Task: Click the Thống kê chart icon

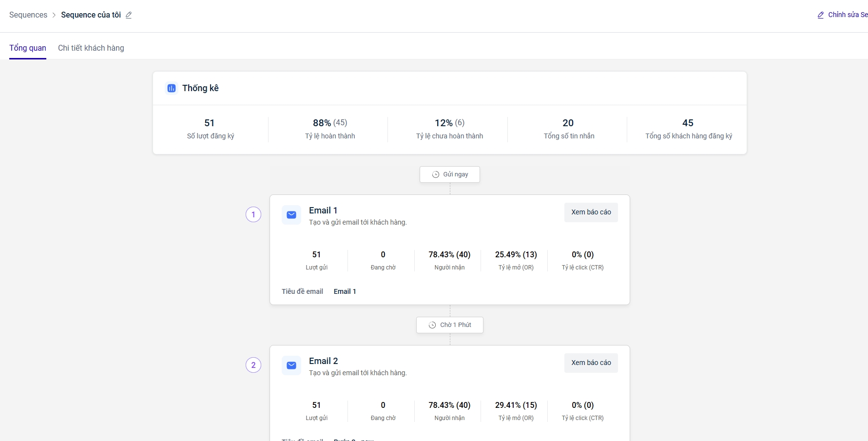Action: click(x=172, y=88)
